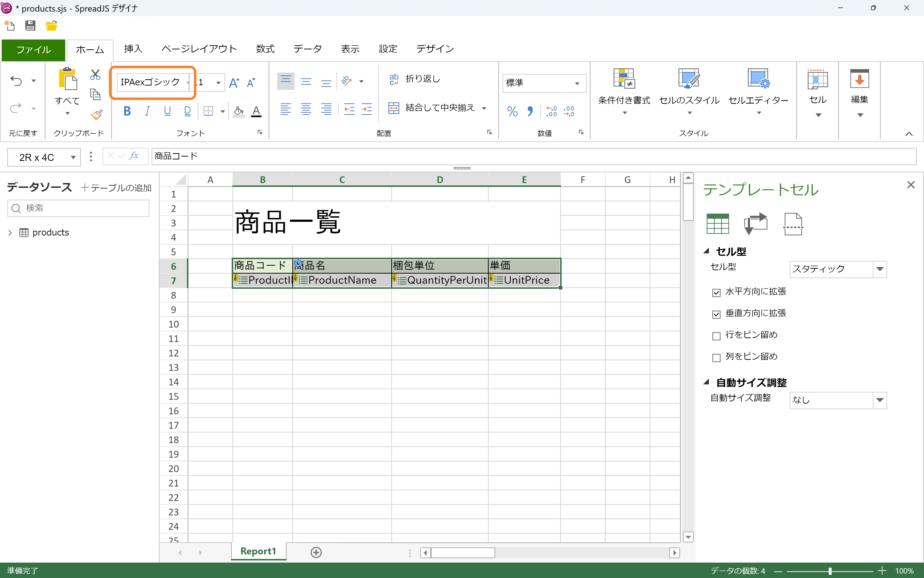Enable 列をピン留め checkbox
924x578 pixels.
(x=716, y=358)
